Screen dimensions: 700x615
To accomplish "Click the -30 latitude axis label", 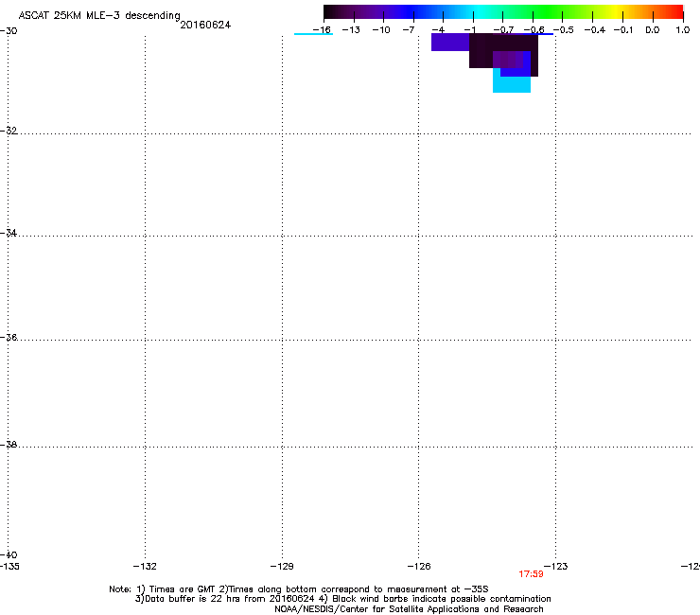I will [x=9, y=31].
